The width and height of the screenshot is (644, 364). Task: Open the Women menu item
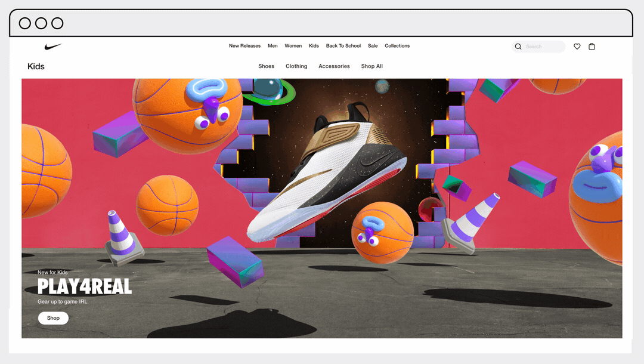tap(293, 46)
